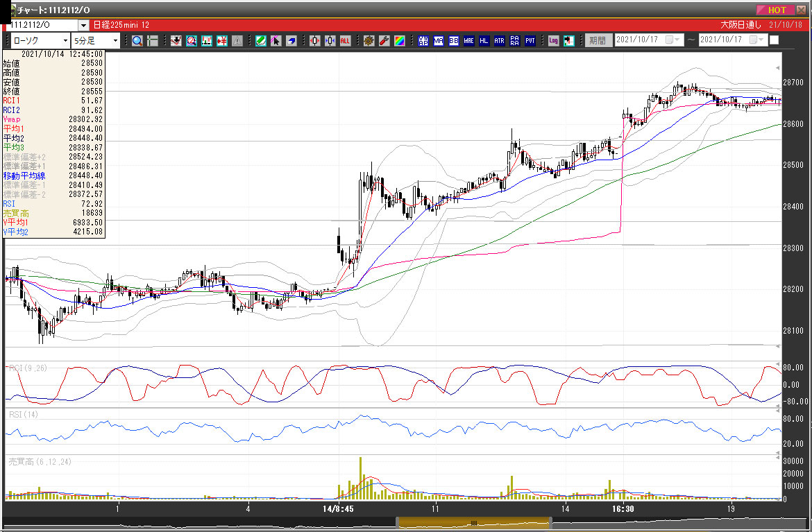Toggle the Log scale button
Image resolution: width=812 pixels, height=532 pixels.
pyautogui.click(x=553, y=40)
